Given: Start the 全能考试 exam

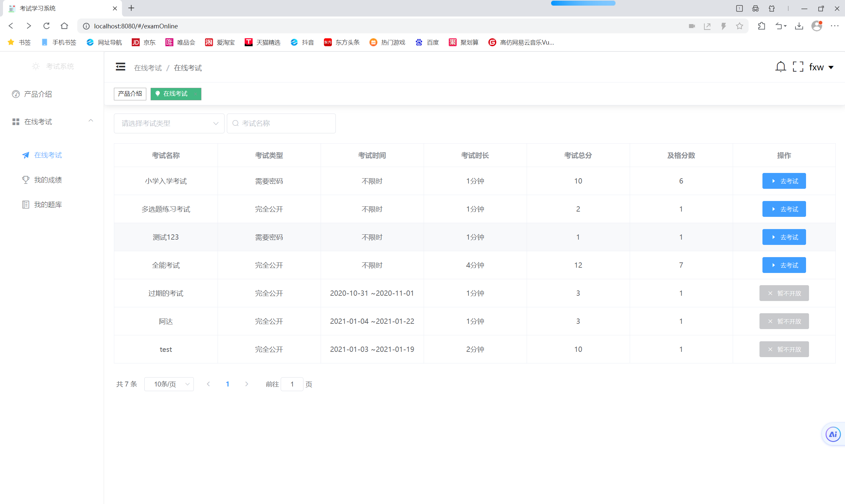Looking at the screenshot, I should pos(784,265).
